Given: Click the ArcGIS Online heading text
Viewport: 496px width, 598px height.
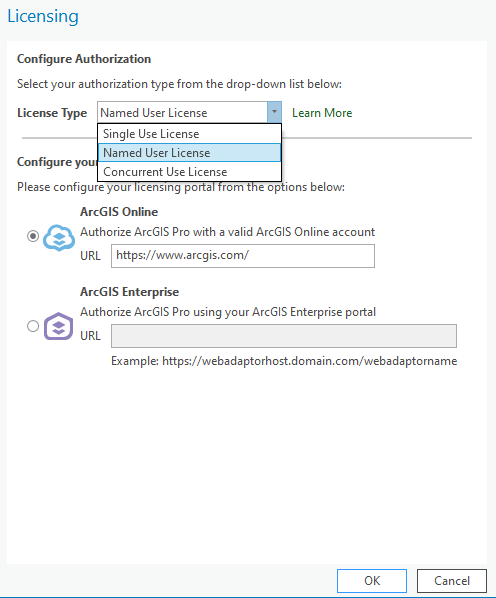Looking at the screenshot, I should (119, 212).
